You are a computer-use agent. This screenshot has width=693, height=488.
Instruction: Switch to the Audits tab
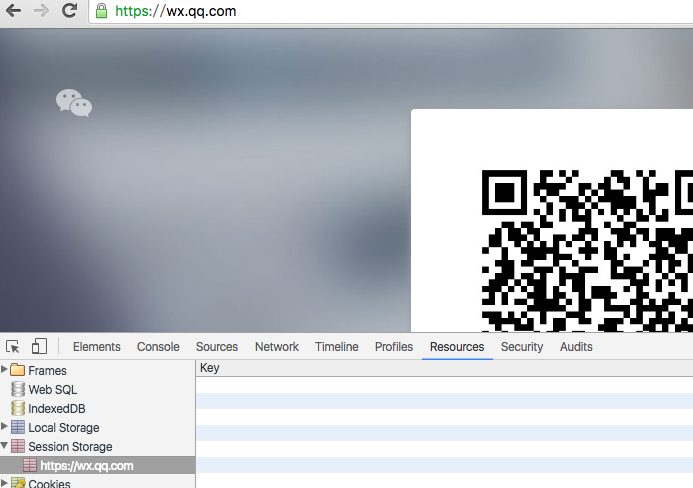(576, 347)
